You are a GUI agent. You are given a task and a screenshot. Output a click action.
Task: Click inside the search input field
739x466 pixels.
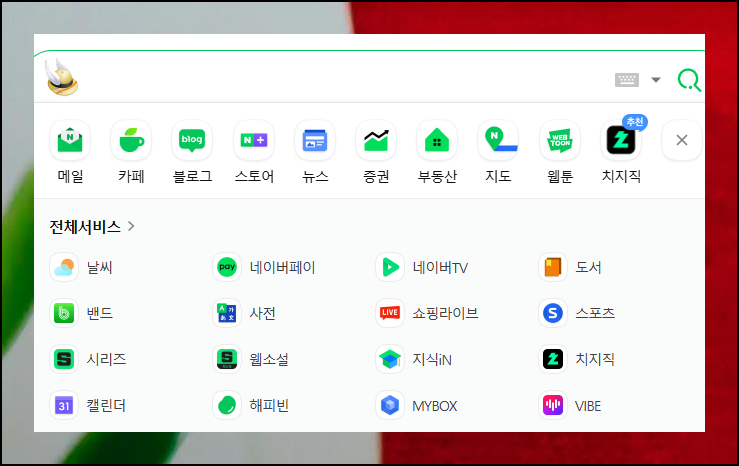(x=346, y=79)
